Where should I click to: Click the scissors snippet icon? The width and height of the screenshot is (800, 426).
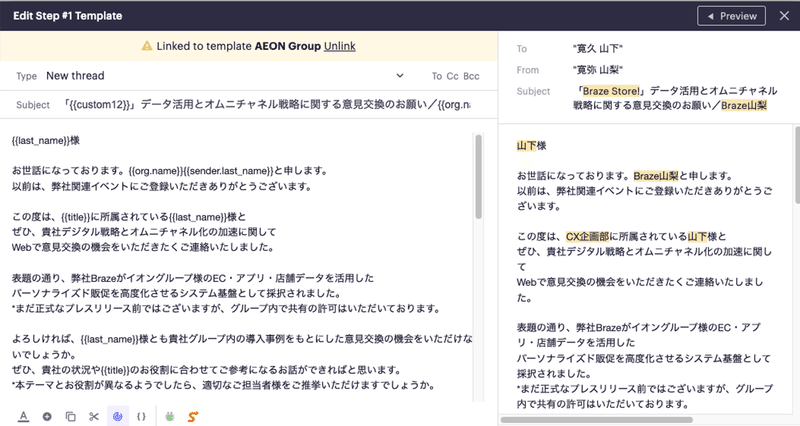click(x=94, y=417)
